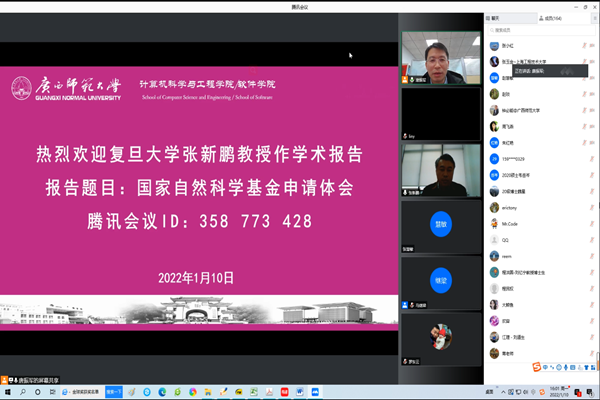The width and height of the screenshot is (600, 400).
Task: Open File Explorer from taskbar
Action: coord(208,392)
